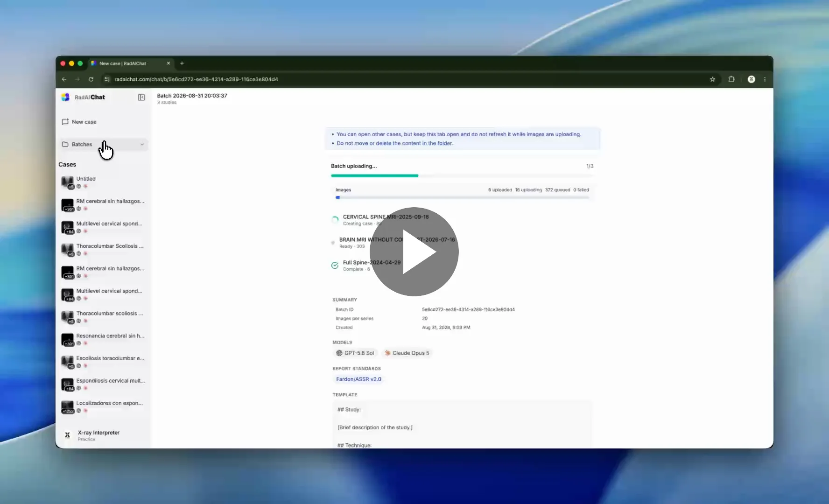Open site information icon in address bar
Image resolution: width=829 pixels, height=504 pixels.
click(x=107, y=79)
